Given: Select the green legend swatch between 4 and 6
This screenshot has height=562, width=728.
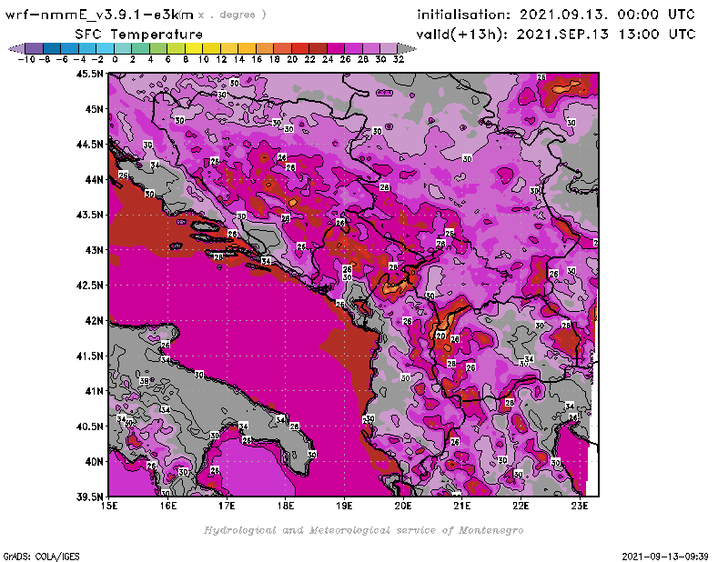Looking at the screenshot, I should point(158,48).
